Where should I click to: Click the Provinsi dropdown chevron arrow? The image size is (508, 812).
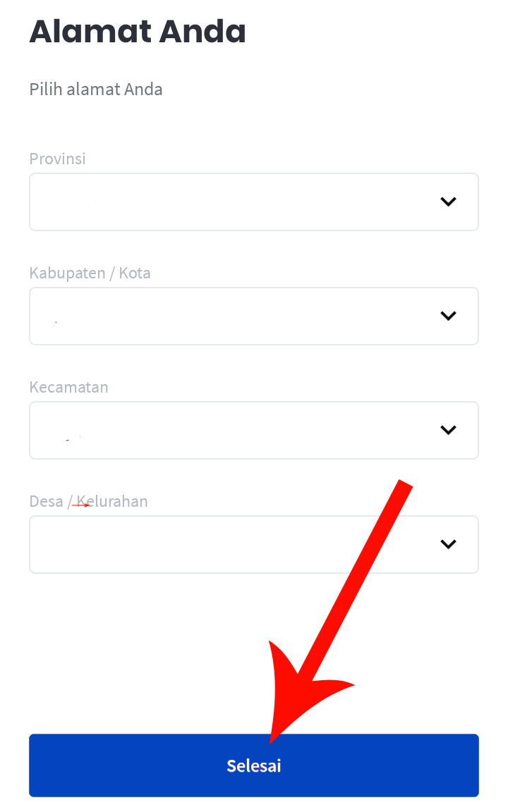tap(448, 202)
